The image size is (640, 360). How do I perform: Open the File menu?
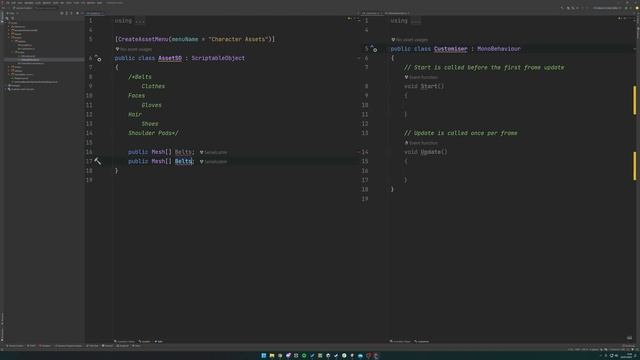(7, 3)
